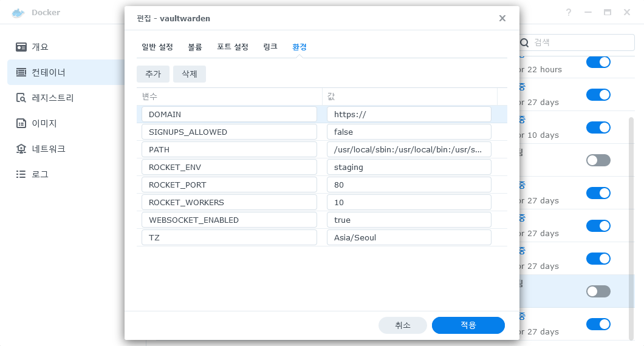Edit the staging value field
The width and height of the screenshot is (644, 346).
click(x=409, y=167)
